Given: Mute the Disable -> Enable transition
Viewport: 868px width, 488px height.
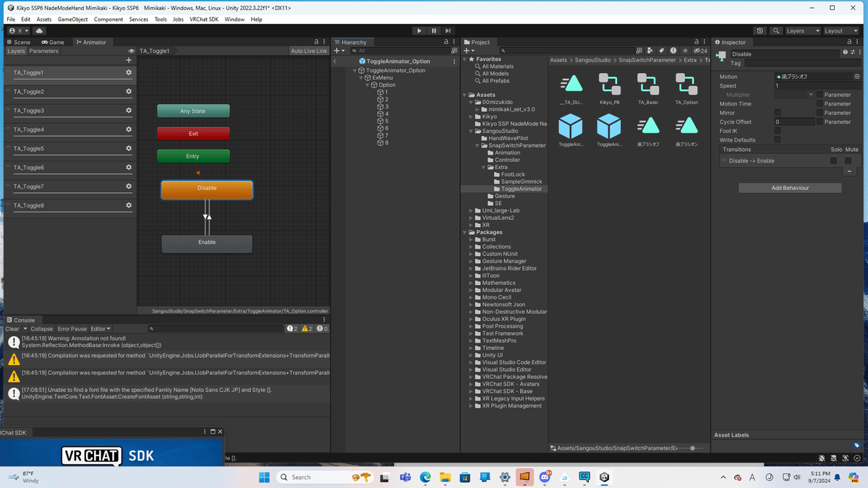Looking at the screenshot, I should [848, 160].
